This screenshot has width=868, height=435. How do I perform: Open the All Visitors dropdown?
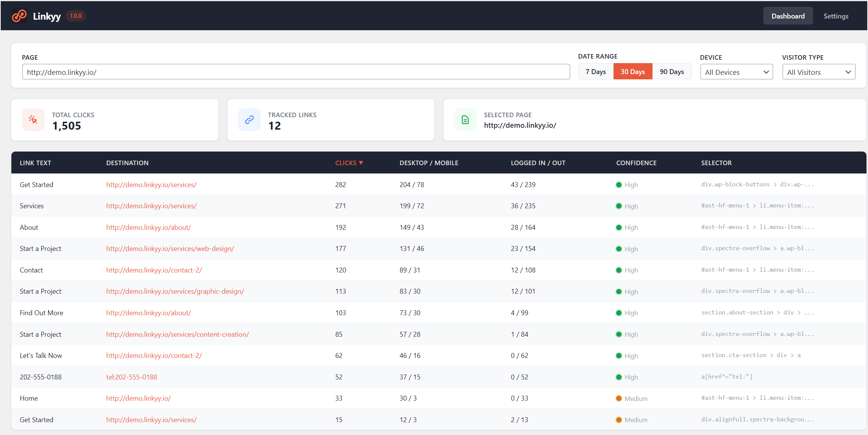click(818, 72)
